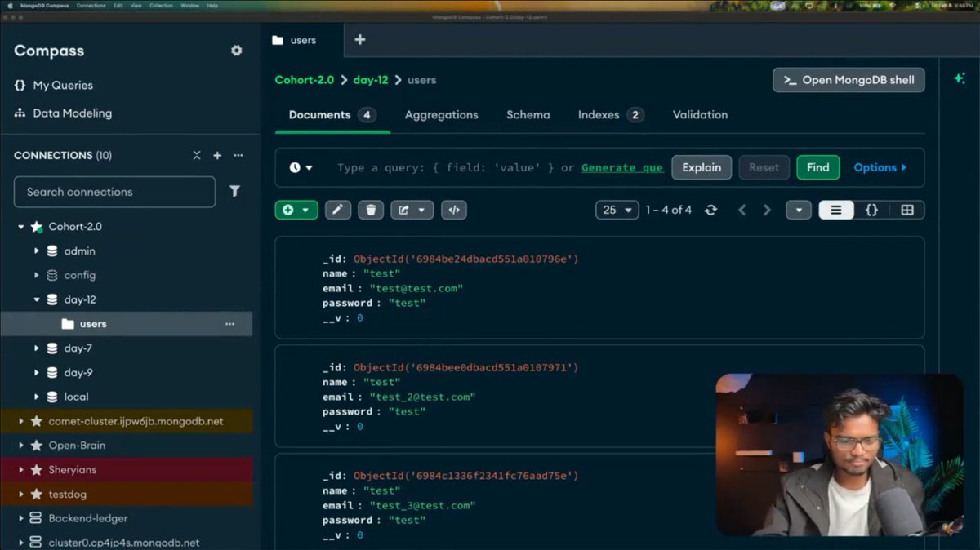The width and height of the screenshot is (980, 550).
Task: Go to next page arrow
Action: [767, 210]
